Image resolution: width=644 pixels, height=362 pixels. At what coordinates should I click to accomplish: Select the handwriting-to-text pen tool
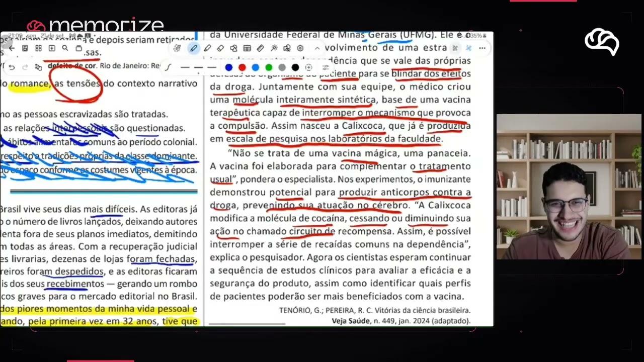[177, 48]
